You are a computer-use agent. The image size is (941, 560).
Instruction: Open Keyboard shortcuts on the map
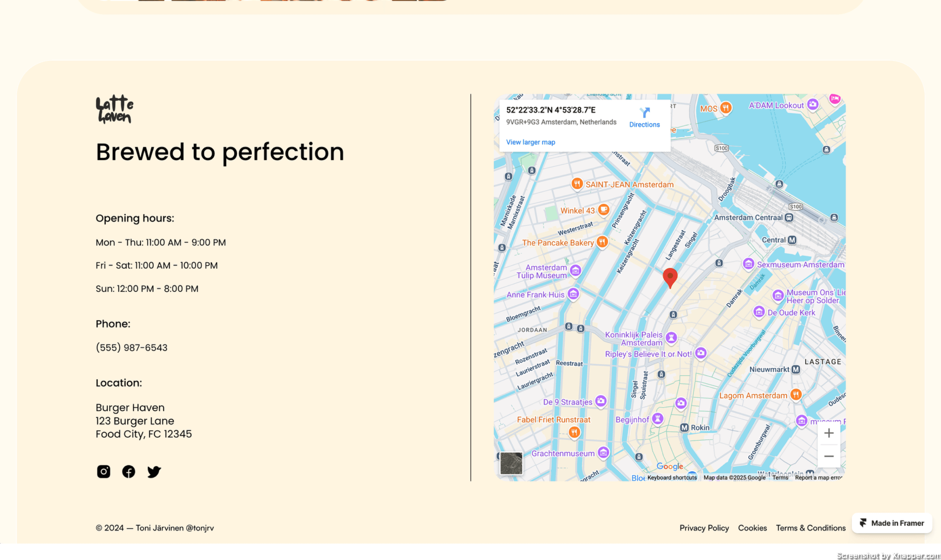click(672, 478)
